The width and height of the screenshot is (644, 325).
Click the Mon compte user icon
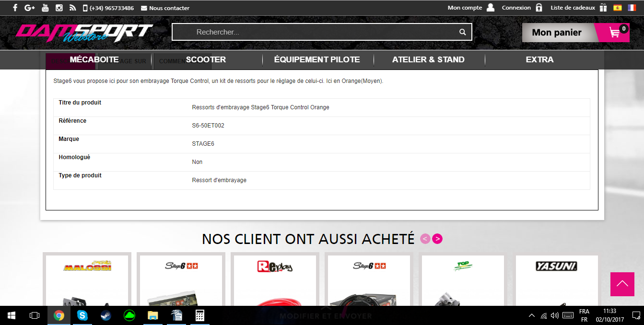coord(490,8)
